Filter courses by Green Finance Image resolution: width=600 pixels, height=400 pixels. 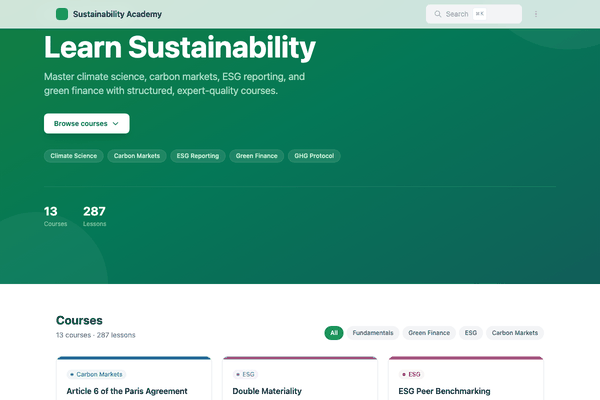428,332
